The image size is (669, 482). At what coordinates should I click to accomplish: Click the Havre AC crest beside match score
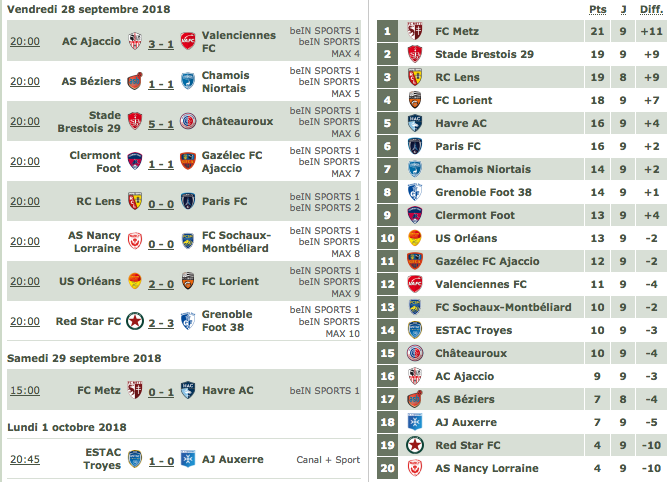pos(188,390)
